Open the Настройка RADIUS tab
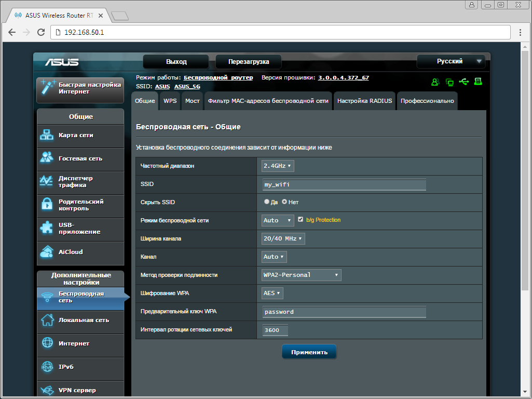Screen dimensions: 532x399 [365, 101]
